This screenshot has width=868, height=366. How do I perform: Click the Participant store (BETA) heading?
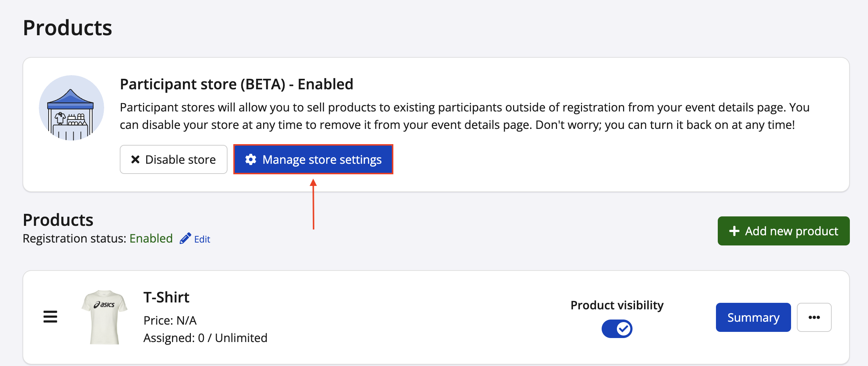pos(236,84)
